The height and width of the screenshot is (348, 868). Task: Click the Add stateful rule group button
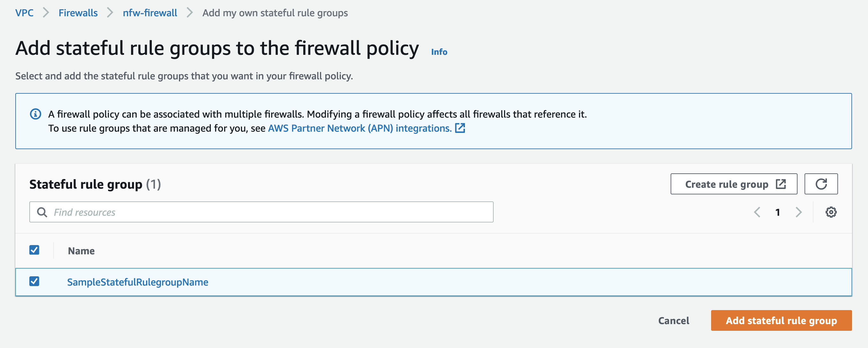tap(781, 320)
